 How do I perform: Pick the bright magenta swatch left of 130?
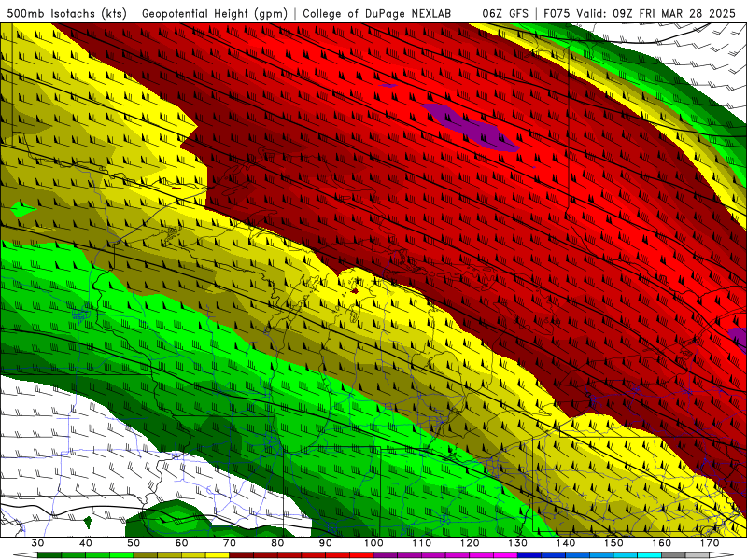click(x=505, y=555)
